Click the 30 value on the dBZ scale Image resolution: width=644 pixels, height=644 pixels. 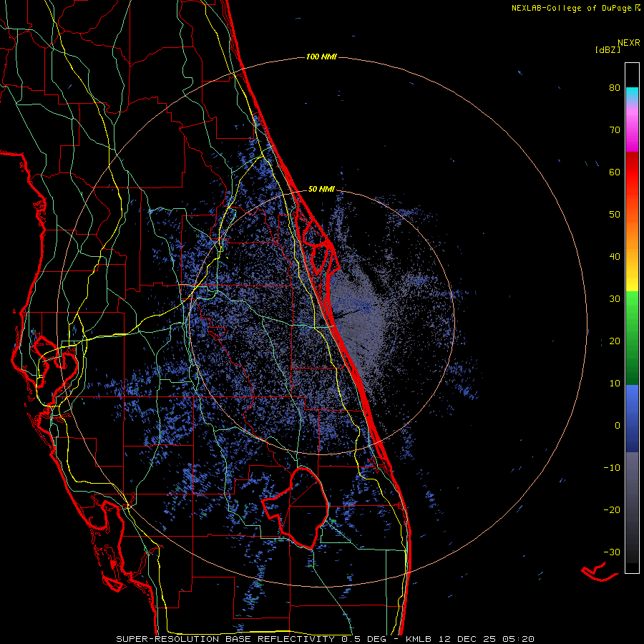pos(615,299)
